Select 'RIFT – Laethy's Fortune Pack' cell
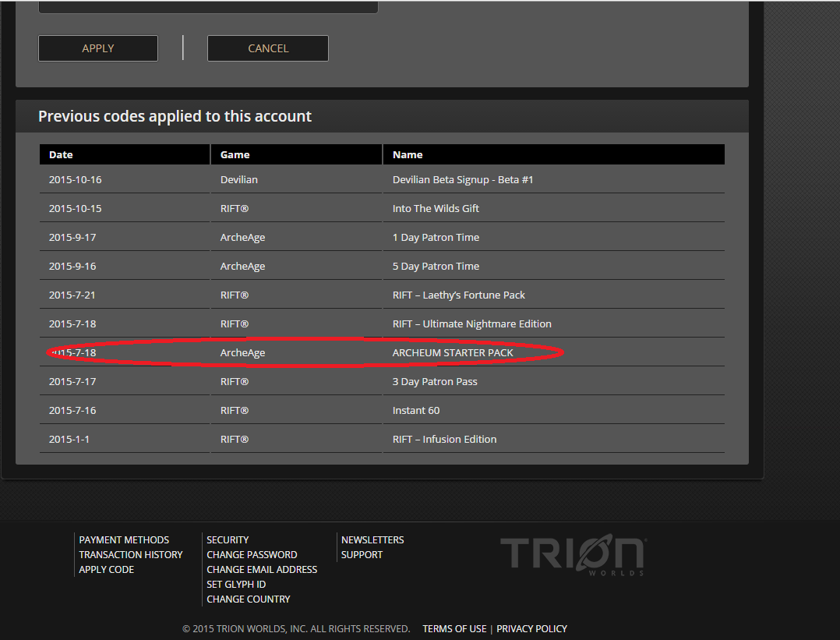 [458, 295]
